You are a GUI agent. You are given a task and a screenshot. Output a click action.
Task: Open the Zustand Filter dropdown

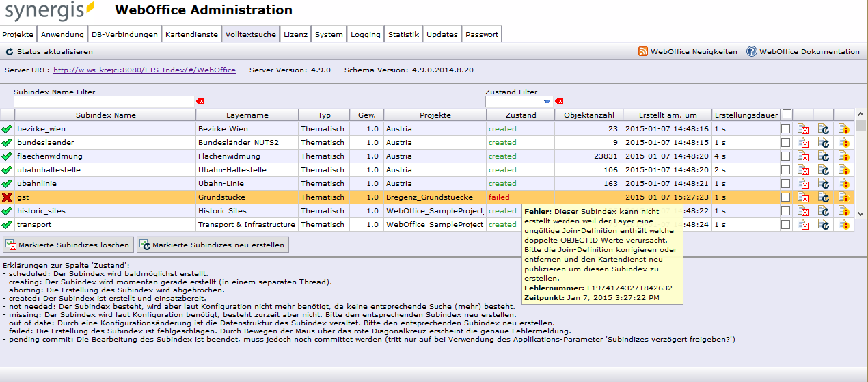pos(547,102)
